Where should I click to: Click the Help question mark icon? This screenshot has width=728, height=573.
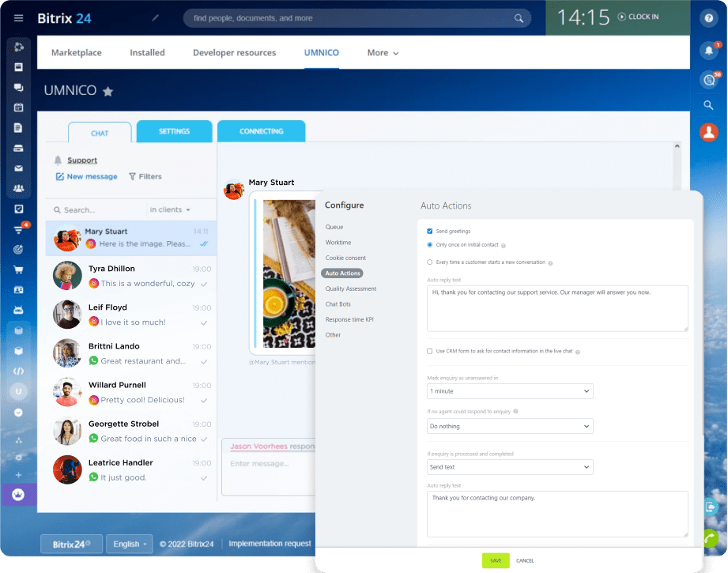709,17
